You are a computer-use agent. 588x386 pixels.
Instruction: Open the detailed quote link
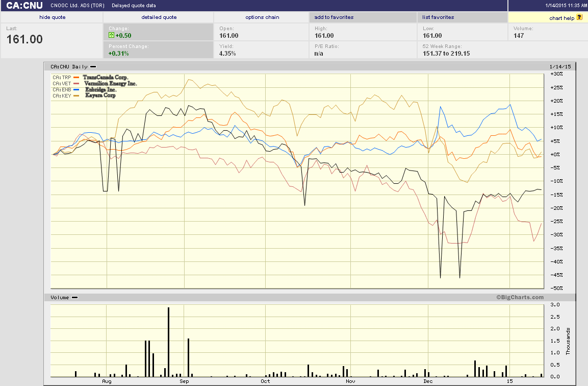pyautogui.click(x=159, y=17)
